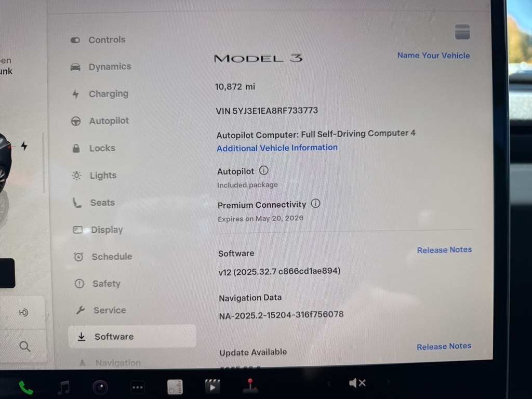Image resolution: width=532 pixels, height=399 pixels.
Task: Open the Music app icon
Action: (64, 387)
